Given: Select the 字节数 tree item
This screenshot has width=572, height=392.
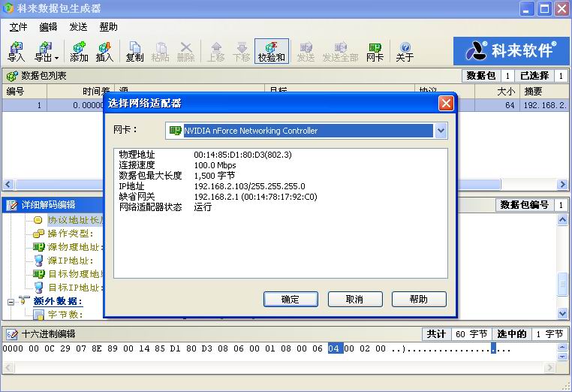Looking at the screenshot, I should pyautogui.click(x=65, y=314).
